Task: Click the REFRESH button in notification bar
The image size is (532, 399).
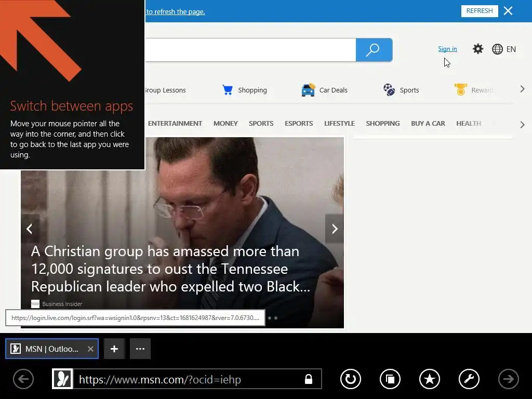Action: pyautogui.click(x=480, y=11)
